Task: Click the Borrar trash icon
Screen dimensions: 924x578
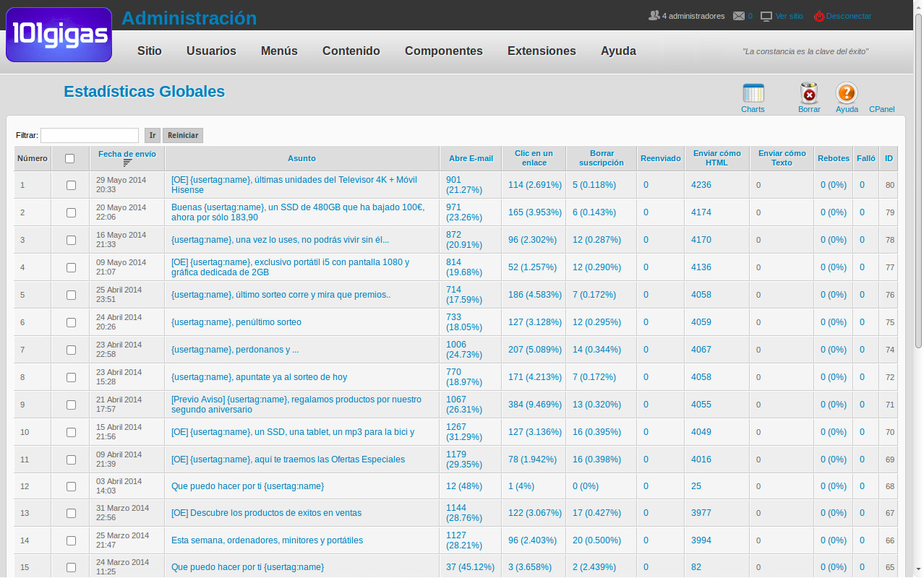Action: 809,94
